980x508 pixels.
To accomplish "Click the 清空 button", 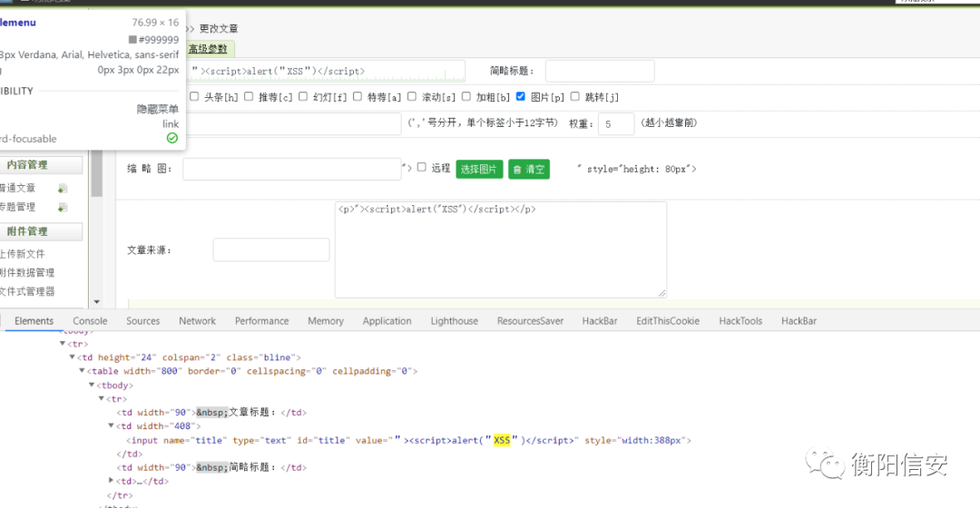I will click(529, 170).
